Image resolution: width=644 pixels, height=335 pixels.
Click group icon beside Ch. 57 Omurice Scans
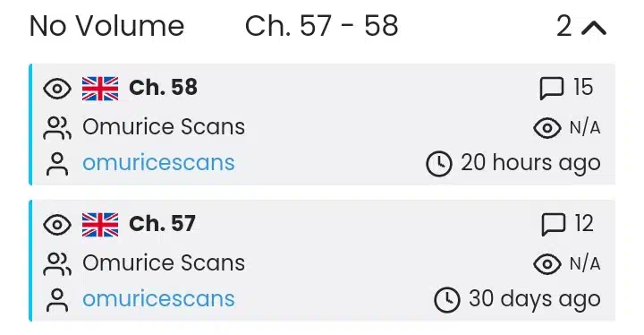57,264
